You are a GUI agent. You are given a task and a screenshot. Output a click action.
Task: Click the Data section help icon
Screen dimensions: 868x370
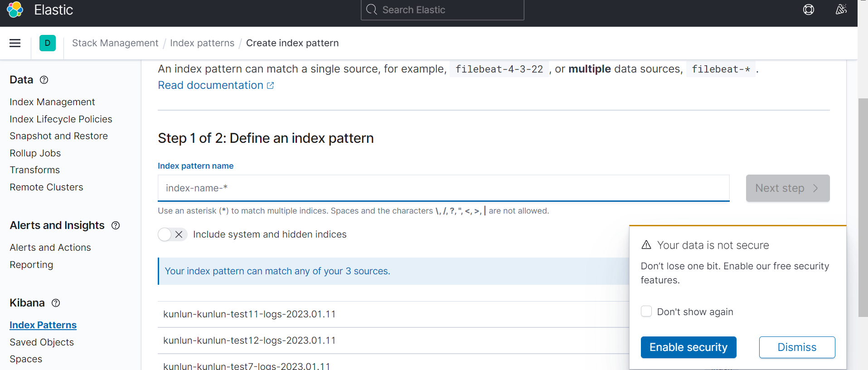[44, 80]
